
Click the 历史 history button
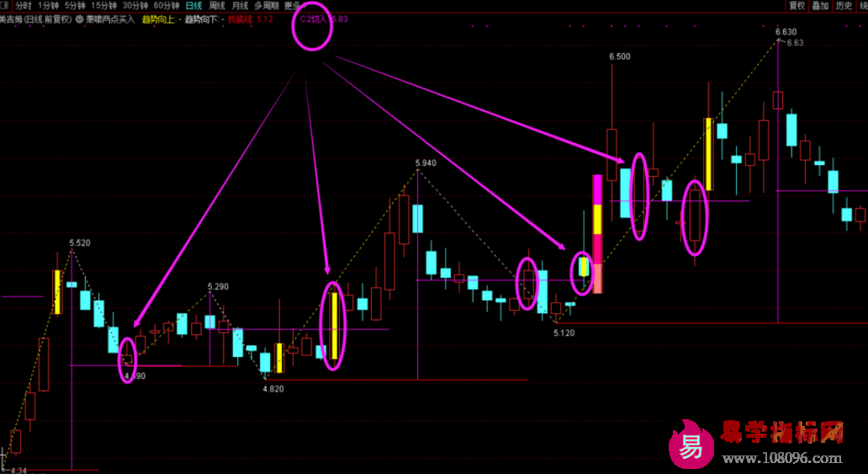coord(844,5)
